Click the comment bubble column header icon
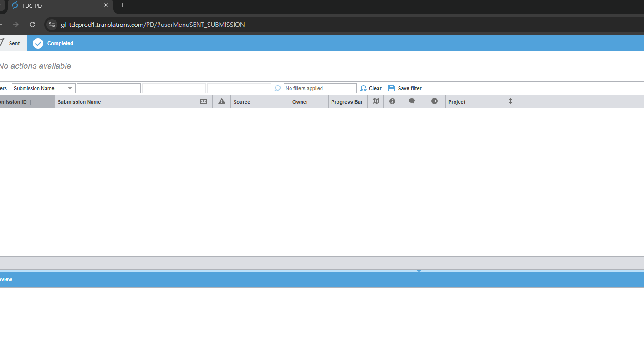The image size is (644, 364). click(x=412, y=101)
